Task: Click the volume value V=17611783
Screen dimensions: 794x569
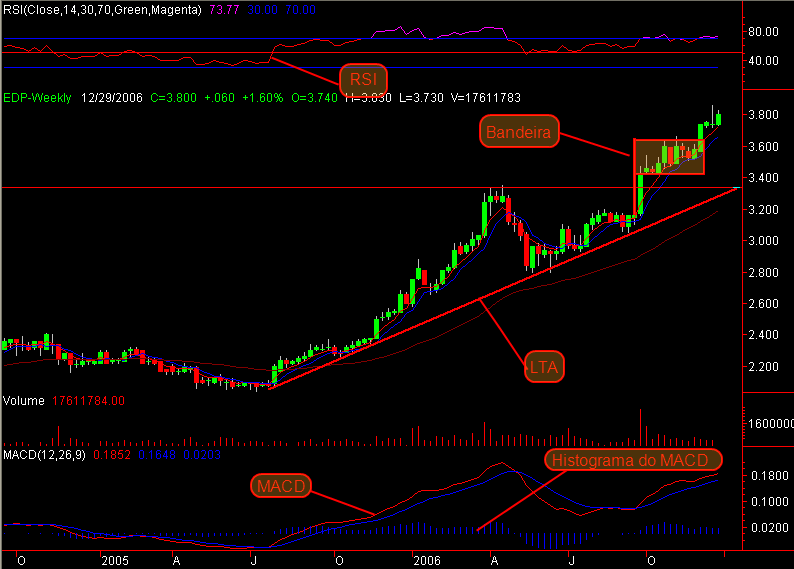Action: 486,98
